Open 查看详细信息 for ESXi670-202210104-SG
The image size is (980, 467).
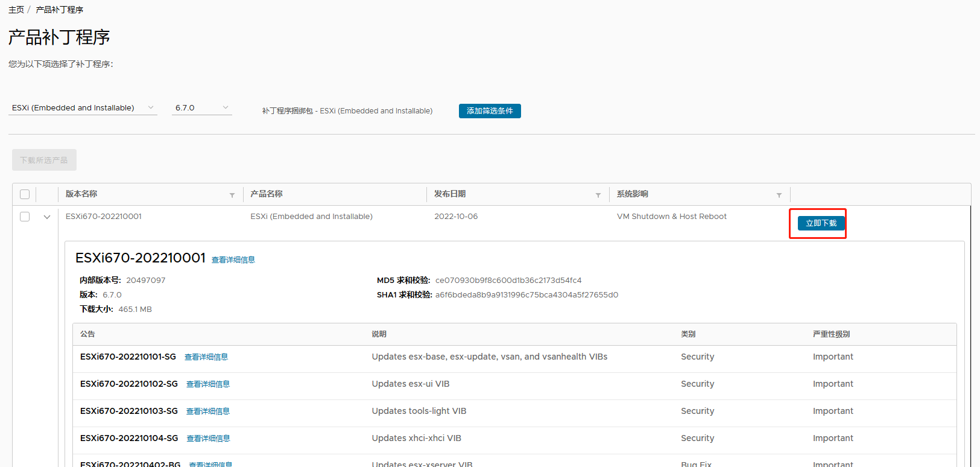pyautogui.click(x=209, y=439)
